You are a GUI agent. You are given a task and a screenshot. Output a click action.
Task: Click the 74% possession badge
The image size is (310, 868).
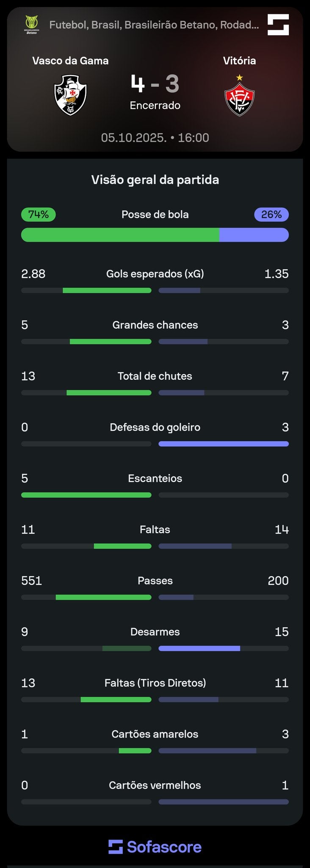click(39, 214)
